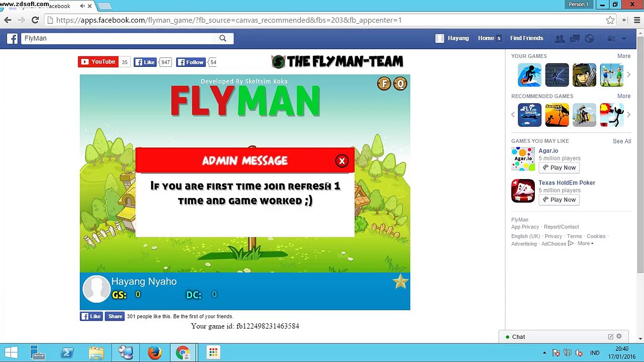Open the Fly and Smash recommended game
The height and width of the screenshot is (362, 644).
click(x=529, y=115)
